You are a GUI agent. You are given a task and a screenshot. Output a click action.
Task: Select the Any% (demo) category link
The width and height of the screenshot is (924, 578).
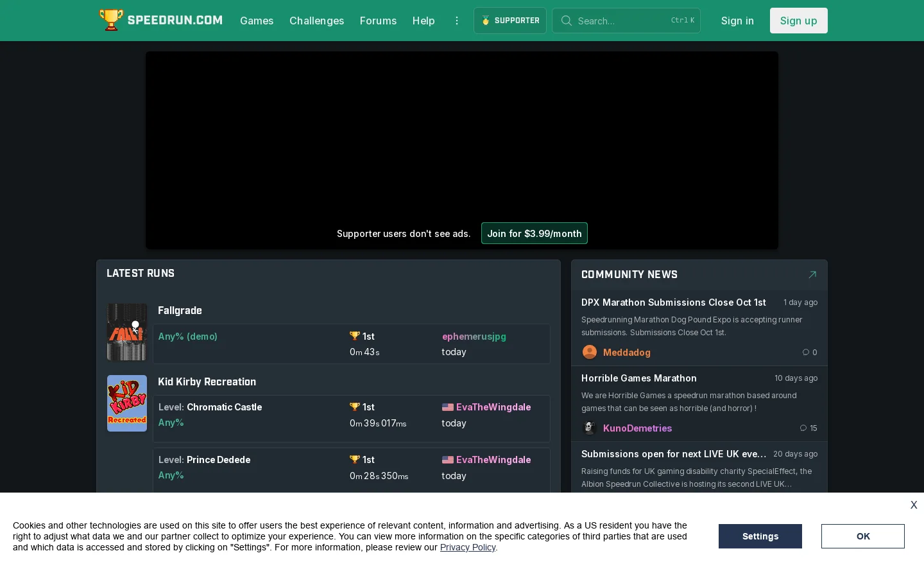[x=187, y=336]
